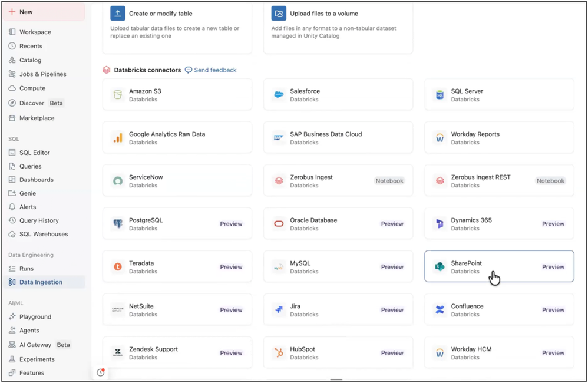588x383 pixels.
Task: Navigate to Catalog in the sidebar
Action: [x=30, y=60]
